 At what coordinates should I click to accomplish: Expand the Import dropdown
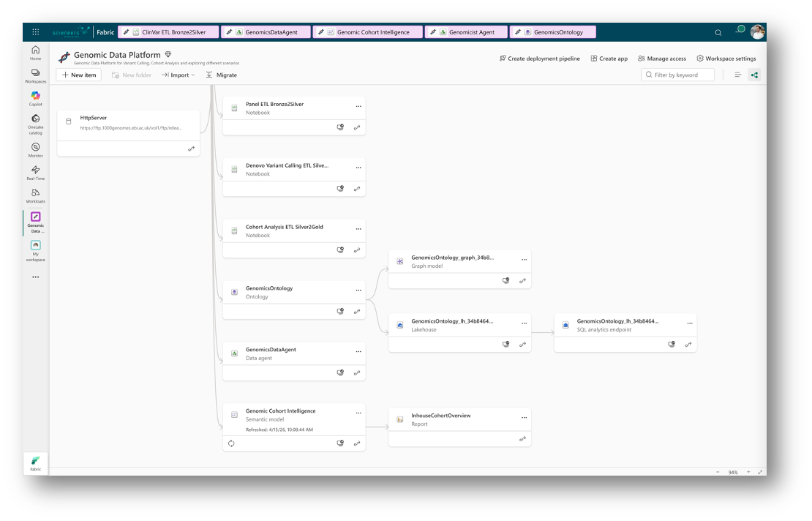pyautogui.click(x=178, y=75)
